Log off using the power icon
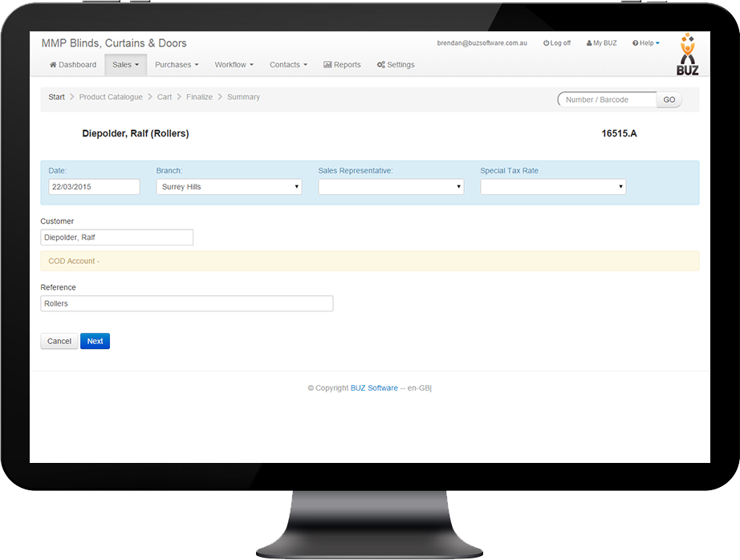This screenshot has height=560, width=740. pos(547,43)
